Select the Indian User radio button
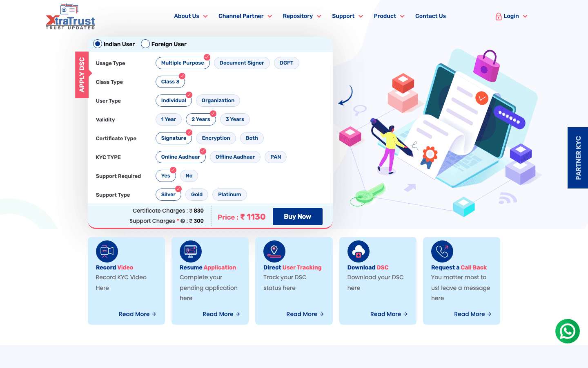 pyautogui.click(x=98, y=44)
